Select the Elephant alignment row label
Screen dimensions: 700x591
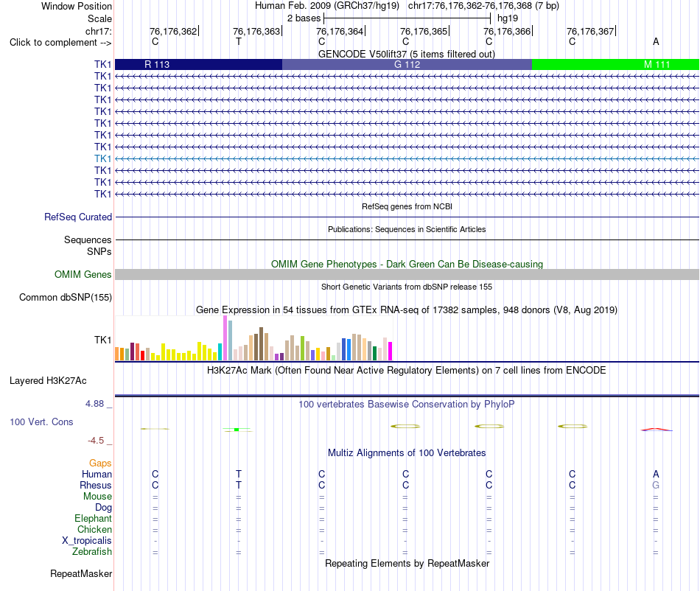pyautogui.click(x=93, y=518)
